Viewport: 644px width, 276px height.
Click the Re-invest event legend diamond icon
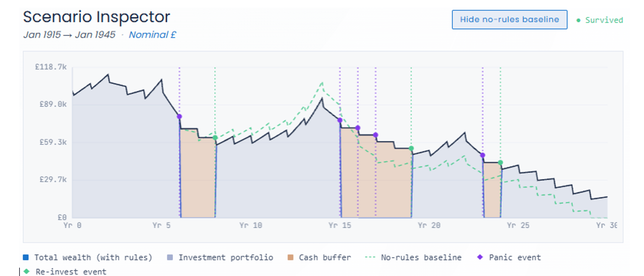pos(27,271)
